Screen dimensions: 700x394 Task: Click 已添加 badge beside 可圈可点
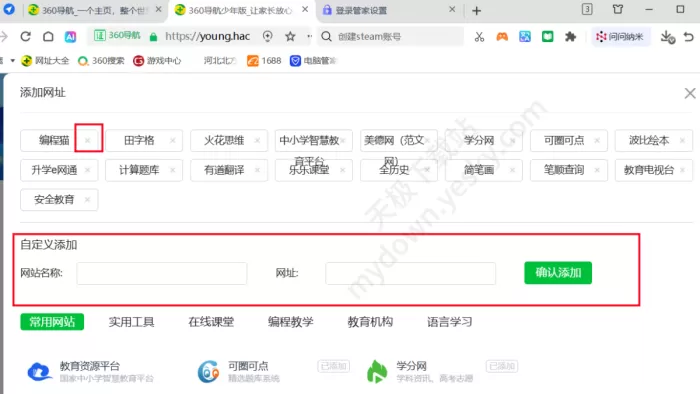coord(333,366)
